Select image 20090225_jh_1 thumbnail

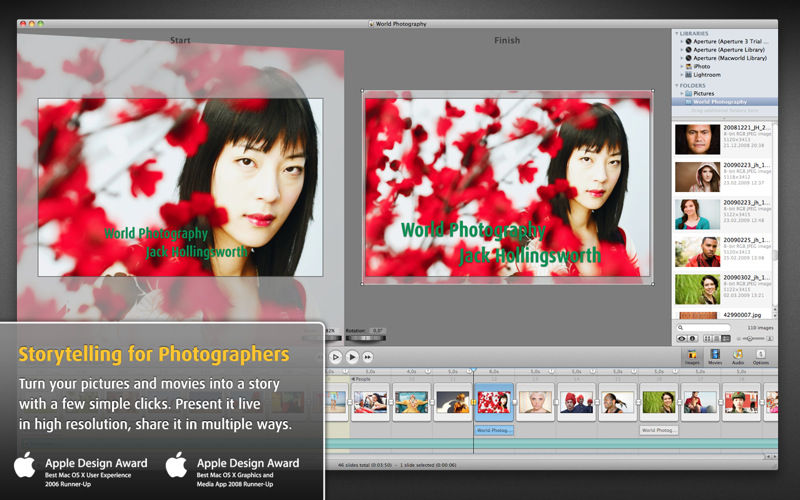(x=697, y=252)
